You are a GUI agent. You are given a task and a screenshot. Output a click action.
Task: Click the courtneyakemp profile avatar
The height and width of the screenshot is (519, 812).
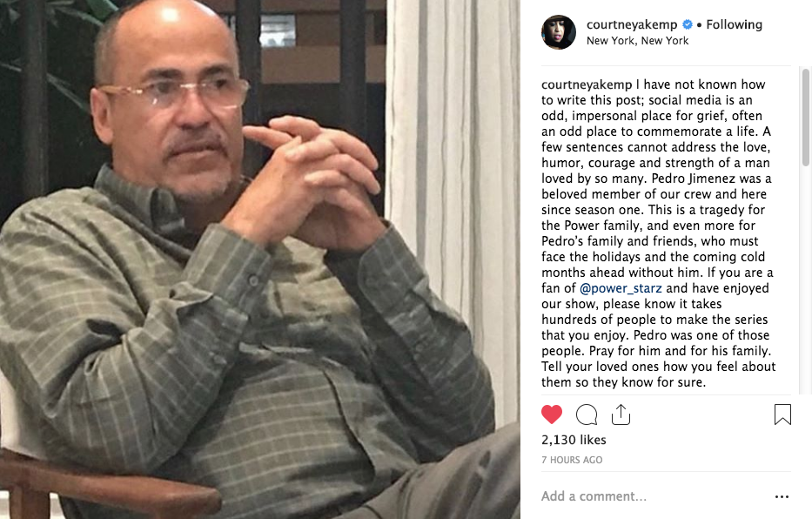pos(559,32)
